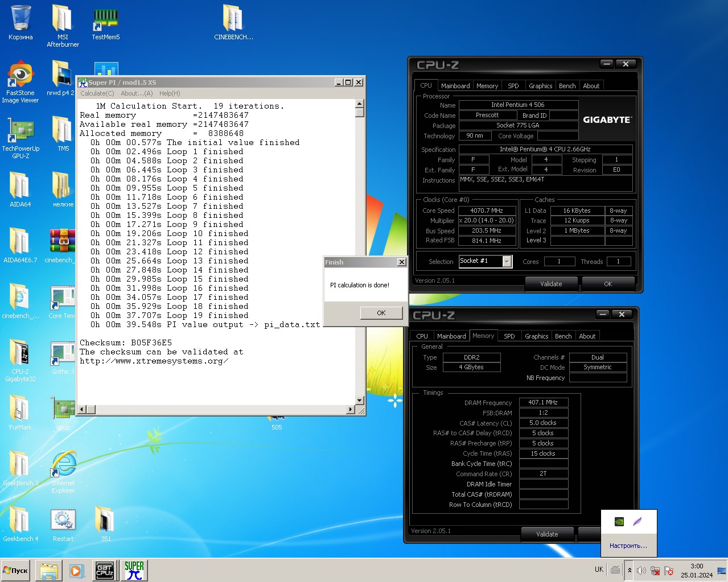Click Super PI vertical scrollbar up arrow
Image resolution: width=728 pixels, height=582 pixels.
[x=360, y=104]
